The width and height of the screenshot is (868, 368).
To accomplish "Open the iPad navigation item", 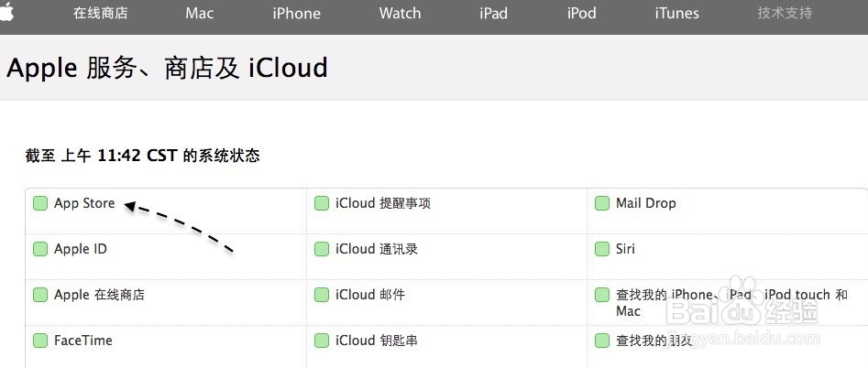I will click(494, 13).
